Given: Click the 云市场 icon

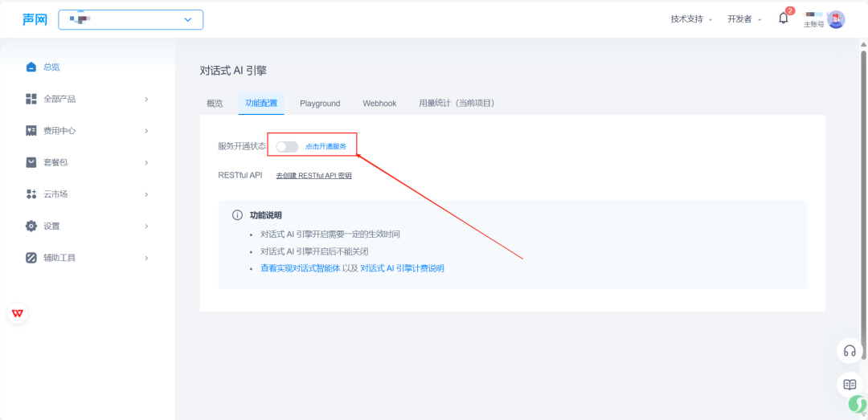Looking at the screenshot, I should click(31, 194).
